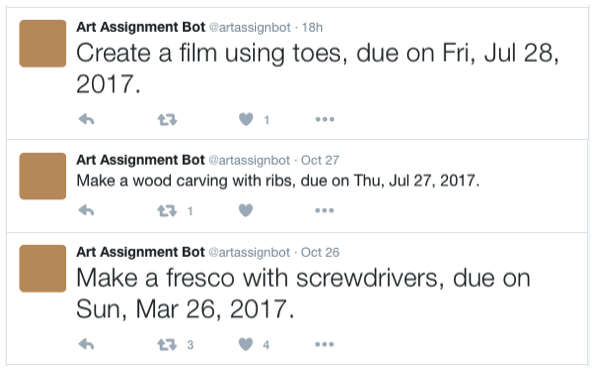Retweet the wood carving with ribs tweet

pyautogui.click(x=167, y=210)
